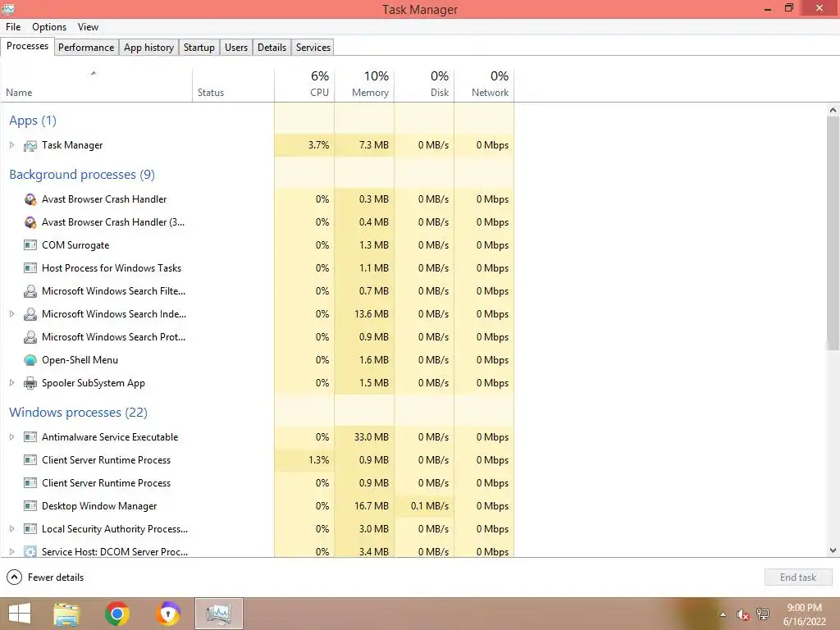Screen dimensions: 840x630
Task: Click the Microsoft Windows Search Prot... icon
Action: pos(30,337)
